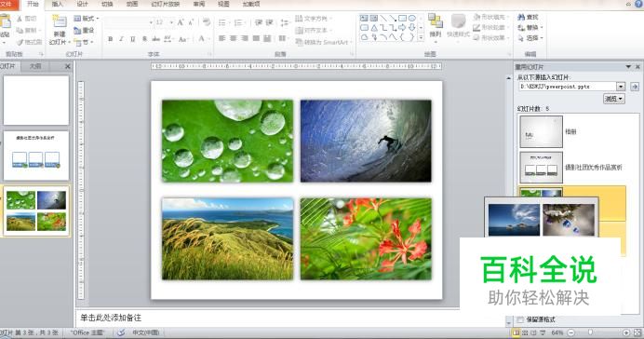Viewport: 644px width, 339px height.
Task: Toggle Italic formatting
Action: [121, 39]
